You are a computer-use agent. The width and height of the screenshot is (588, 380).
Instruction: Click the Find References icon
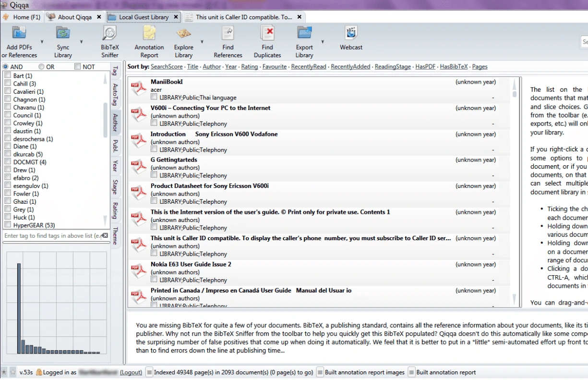point(228,34)
